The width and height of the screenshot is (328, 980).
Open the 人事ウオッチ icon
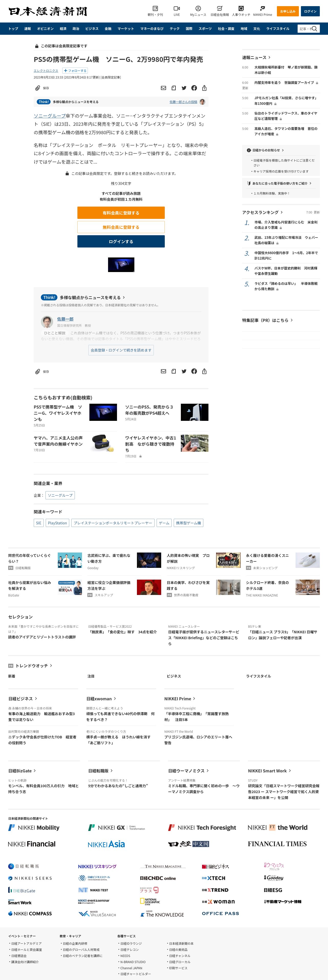pos(241,8)
